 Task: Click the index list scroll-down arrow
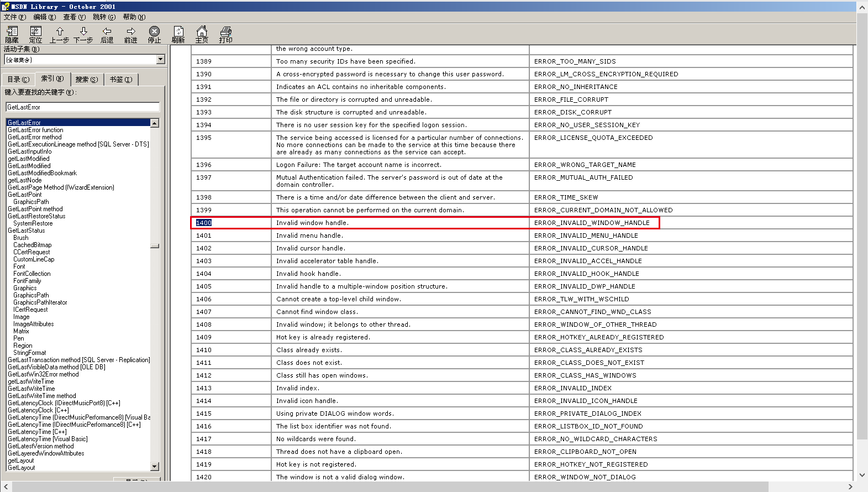click(155, 467)
